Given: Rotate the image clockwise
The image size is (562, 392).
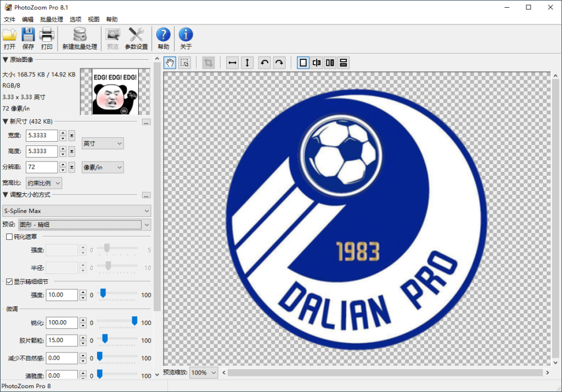Looking at the screenshot, I should (x=279, y=63).
